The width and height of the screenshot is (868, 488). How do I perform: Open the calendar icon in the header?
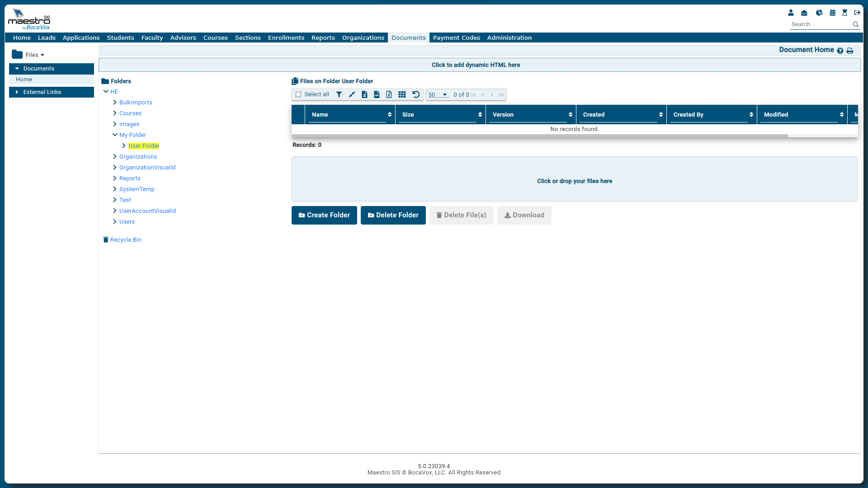point(832,13)
